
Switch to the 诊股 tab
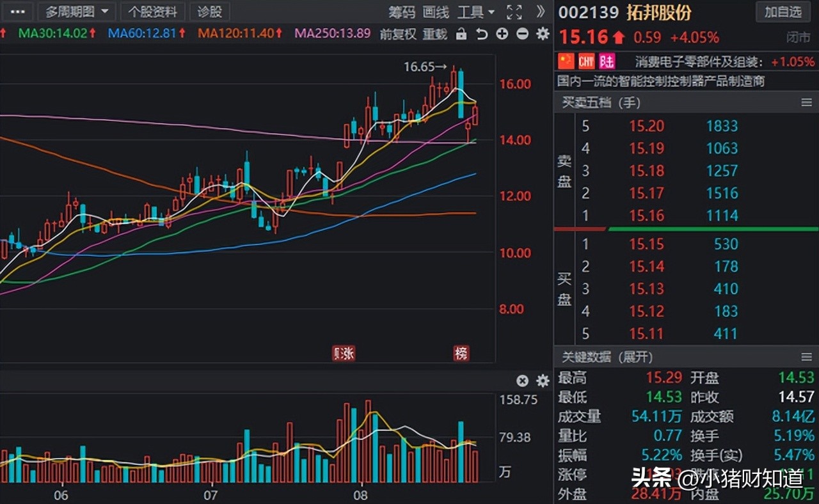click(209, 12)
